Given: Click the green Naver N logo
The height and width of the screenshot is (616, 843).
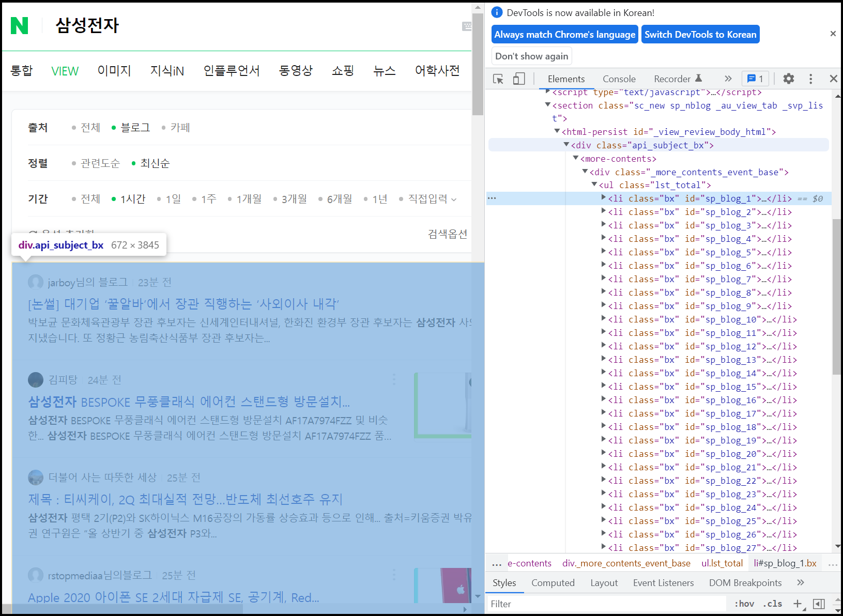Looking at the screenshot, I should [20, 25].
